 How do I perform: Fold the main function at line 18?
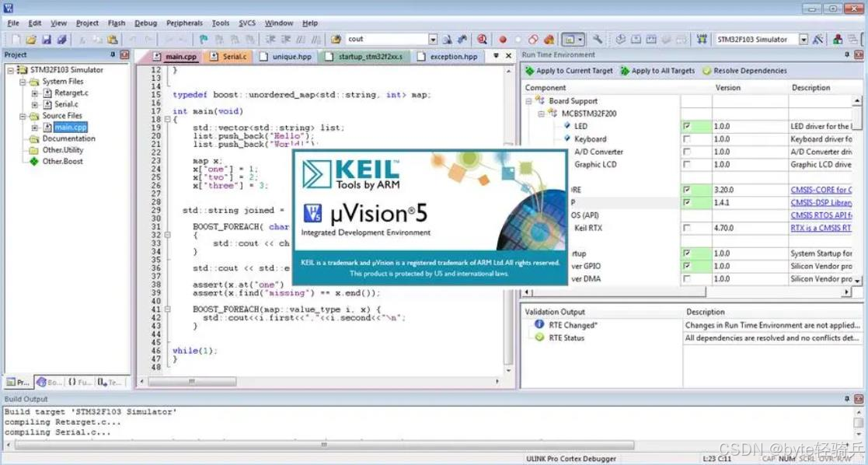click(168, 119)
